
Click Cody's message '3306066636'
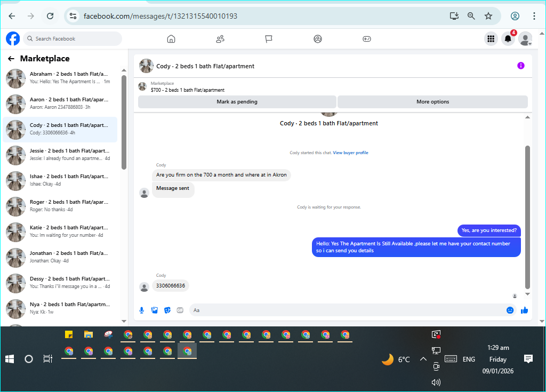(x=171, y=286)
